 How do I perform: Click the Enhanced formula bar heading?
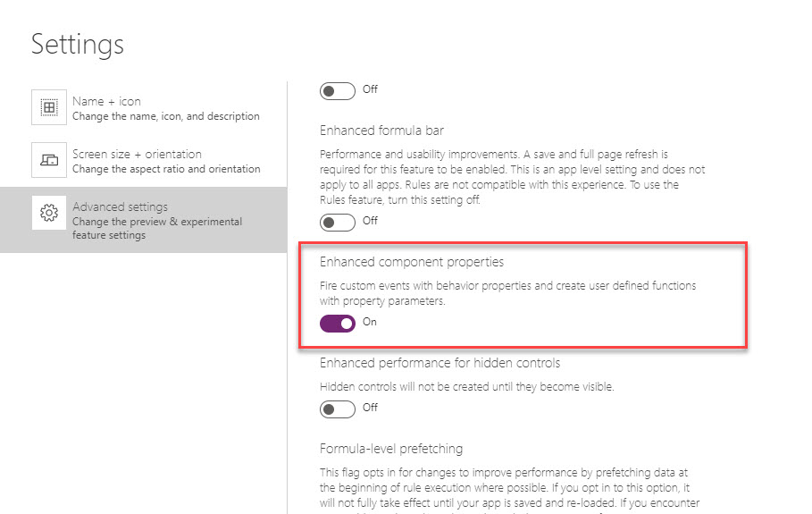point(381,131)
